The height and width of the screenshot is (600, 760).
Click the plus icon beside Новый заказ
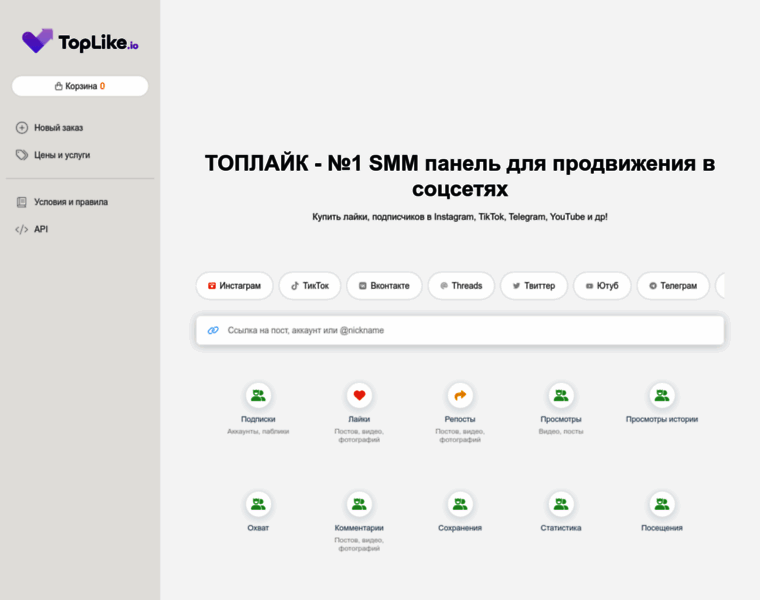(x=22, y=127)
